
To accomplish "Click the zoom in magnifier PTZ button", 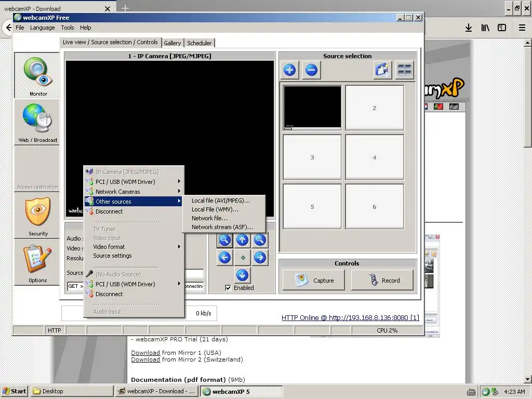I will tap(260, 240).
